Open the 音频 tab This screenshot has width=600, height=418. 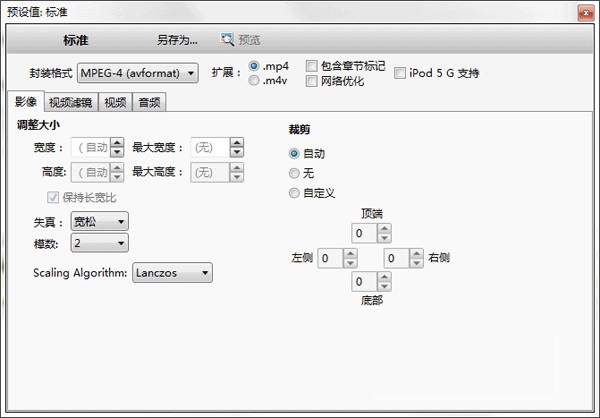pos(149,102)
